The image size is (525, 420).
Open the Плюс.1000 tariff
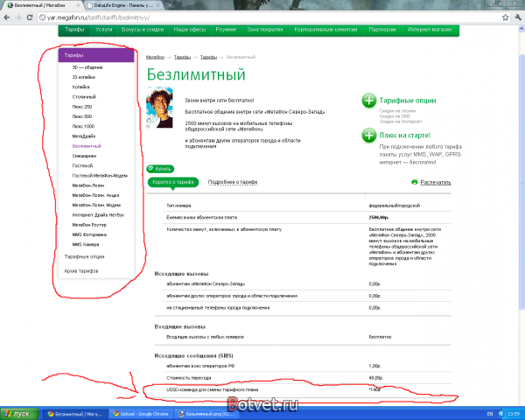coord(83,126)
